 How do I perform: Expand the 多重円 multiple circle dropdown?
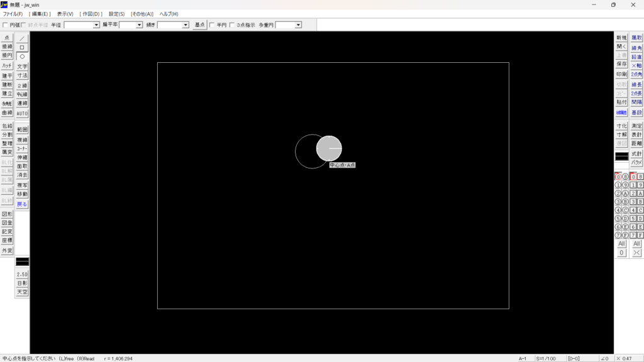click(x=297, y=25)
